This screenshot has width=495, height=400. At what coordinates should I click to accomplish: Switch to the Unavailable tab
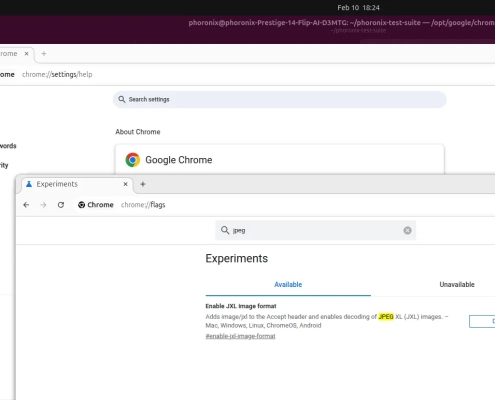(457, 284)
